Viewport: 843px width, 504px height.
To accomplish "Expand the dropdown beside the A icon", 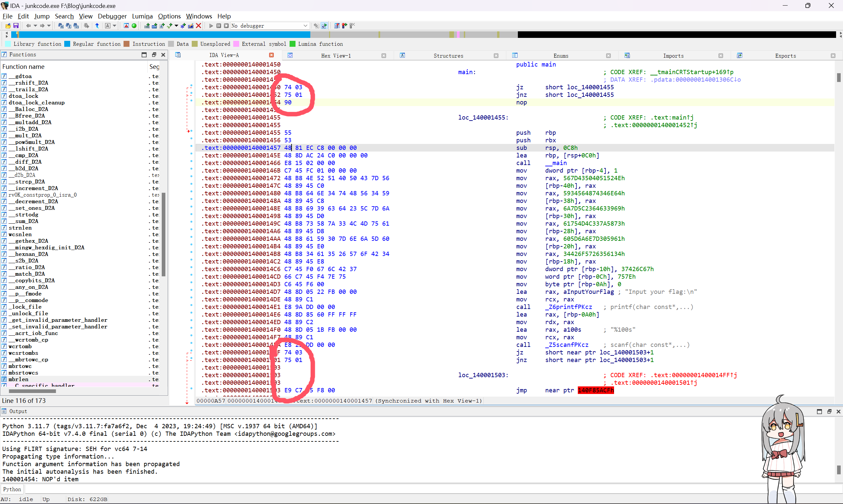I will (x=114, y=26).
